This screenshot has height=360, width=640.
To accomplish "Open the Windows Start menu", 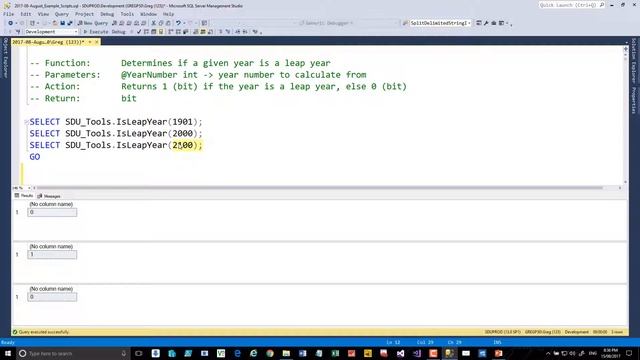I will 8,353.
